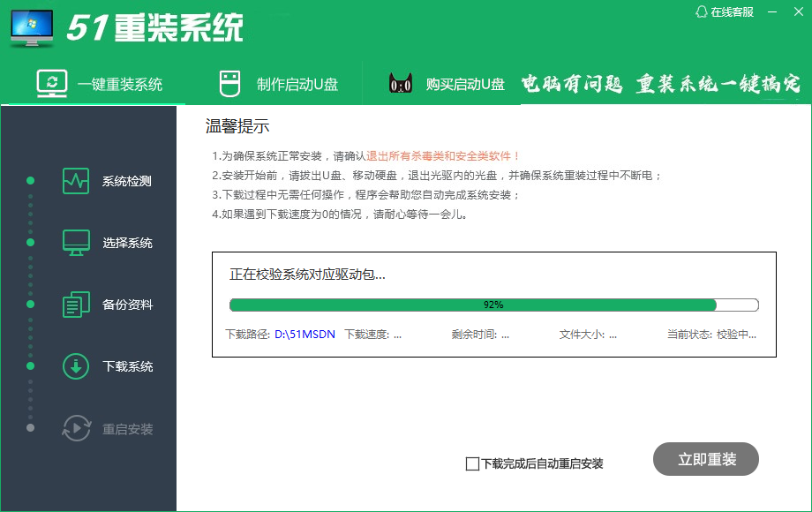This screenshot has height=512, width=812.
Task: Click the QQ penguin online support icon
Action: (x=702, y=11)
